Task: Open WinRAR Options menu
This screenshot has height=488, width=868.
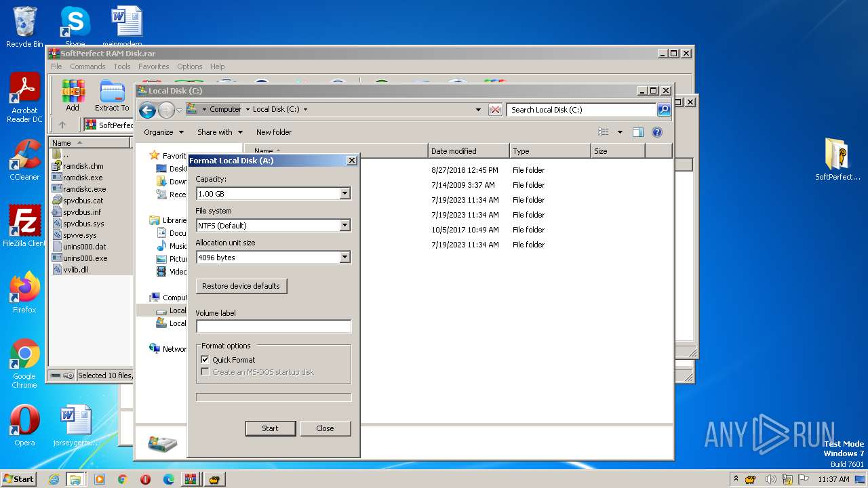Action: coord(190,66)
